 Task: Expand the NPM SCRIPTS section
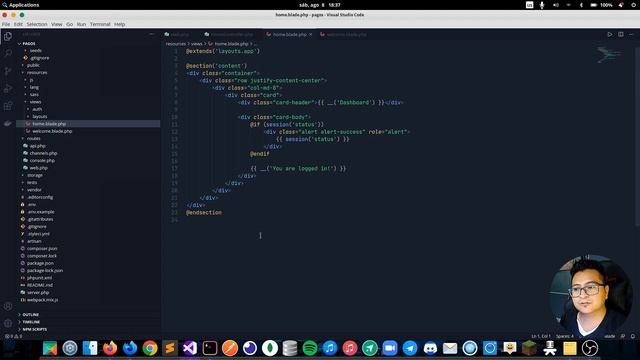(34, 329)
